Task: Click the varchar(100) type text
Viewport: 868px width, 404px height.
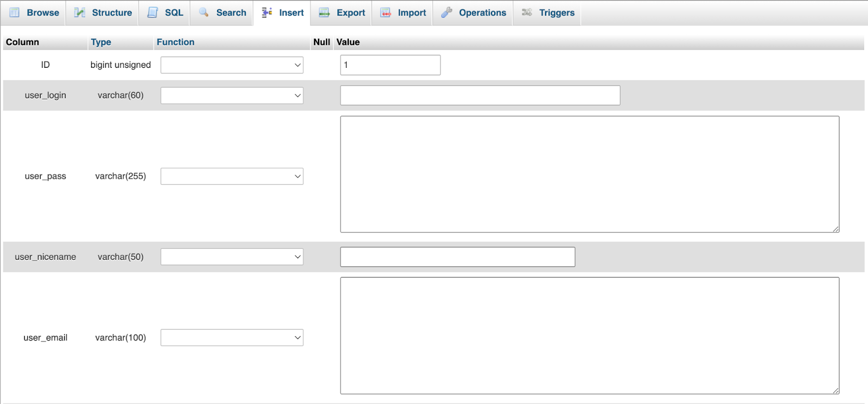Action: point(120,338)
